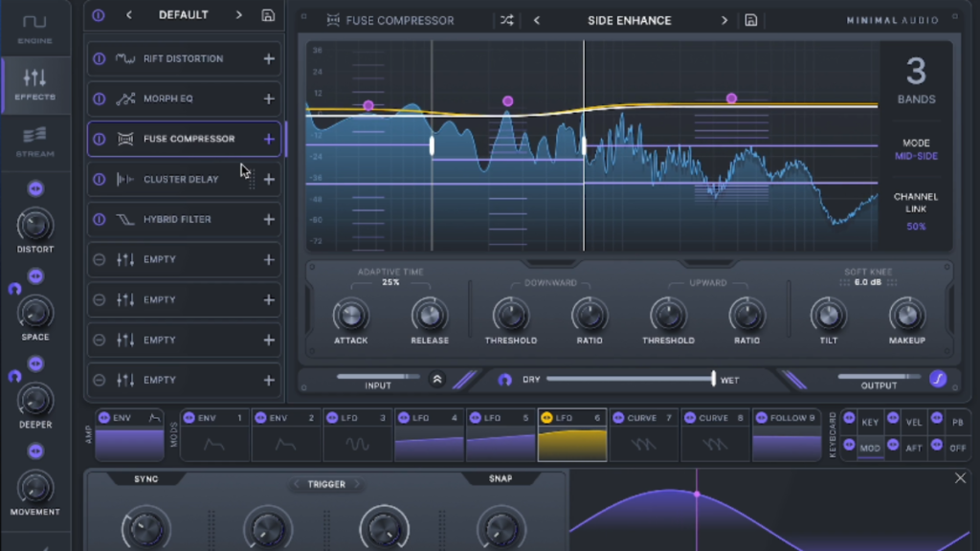
Task: Click the Output level slider
Action: 879,377
